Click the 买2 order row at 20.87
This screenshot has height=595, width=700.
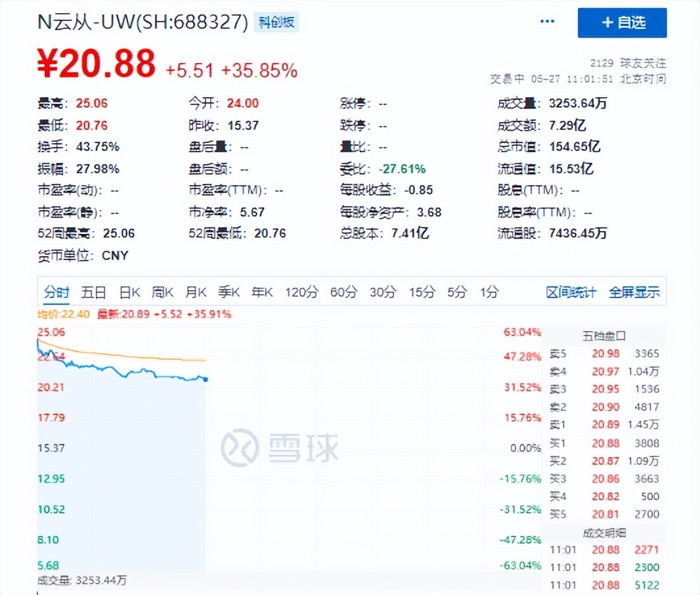point(604,460)
